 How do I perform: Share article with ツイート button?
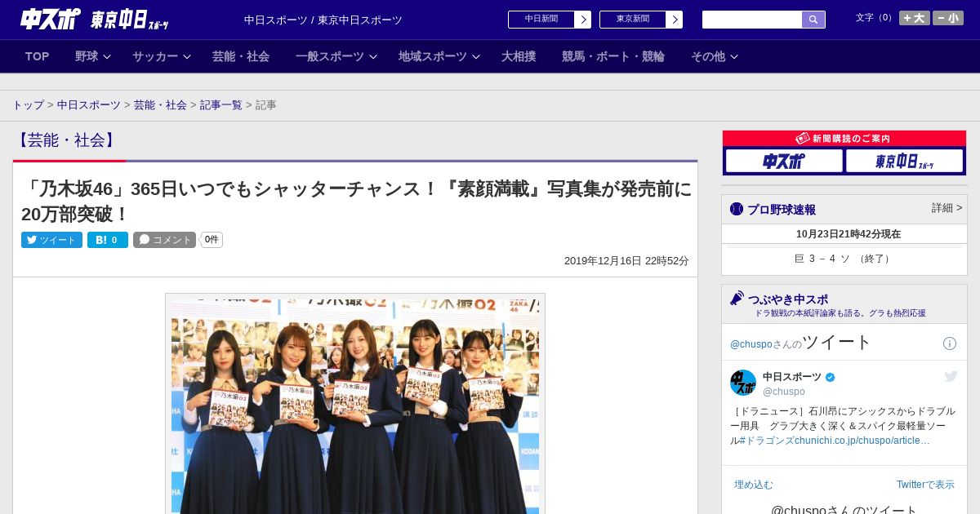tap(51, 240)
